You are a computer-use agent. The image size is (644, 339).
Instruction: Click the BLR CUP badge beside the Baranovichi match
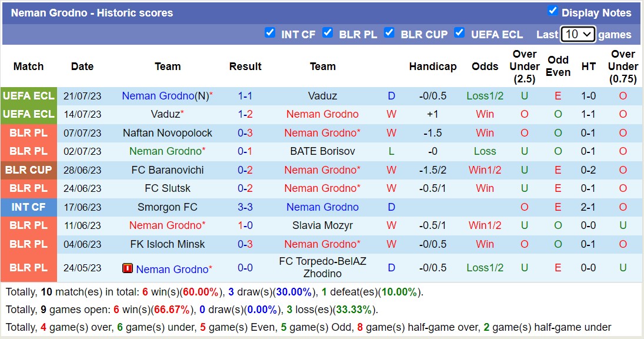pos(29,170)
